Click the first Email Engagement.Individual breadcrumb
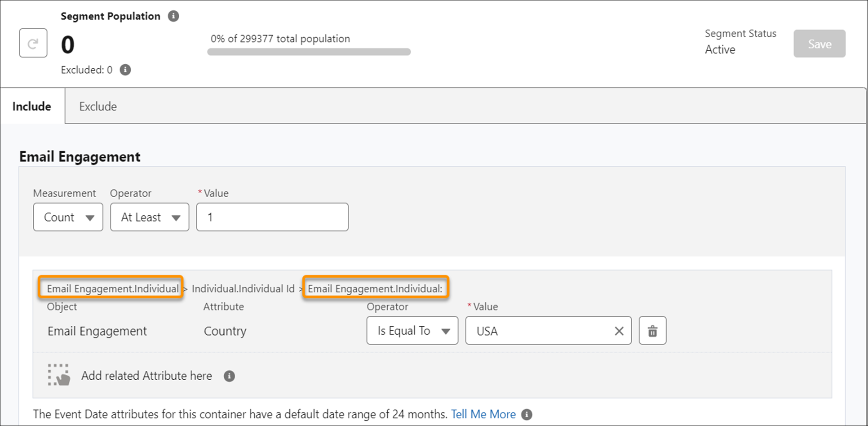Image resolution: width=868 pixels, height=426 pixels. pos(113,288)
